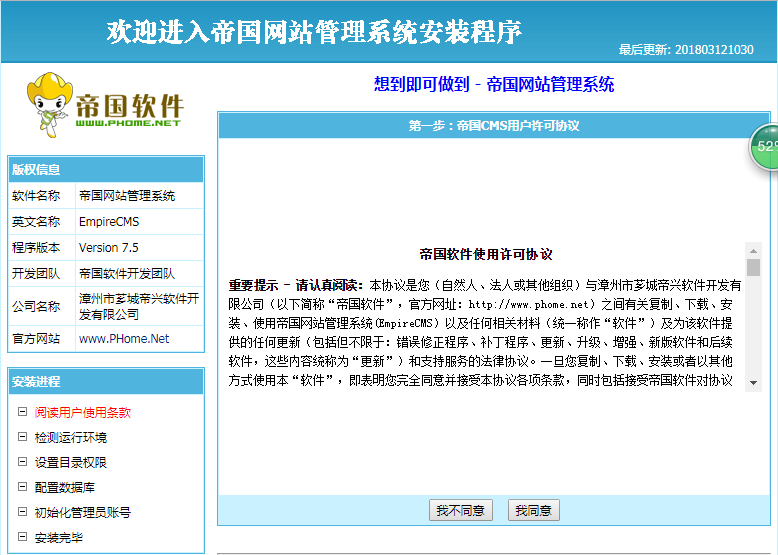Screen dimensions: 778x555
Task: Click the box icon beside 安装完毕
Action: tap(22, 537)
